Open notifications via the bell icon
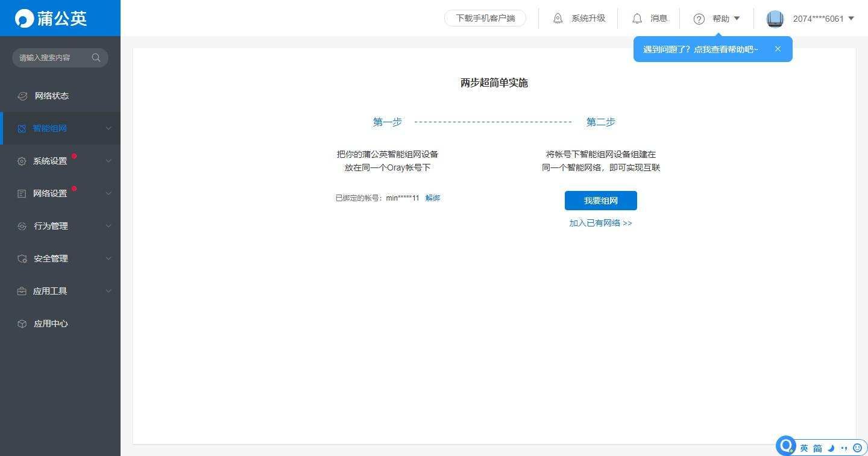This screenshot has width=868, height=456. [x=637, y=19]
